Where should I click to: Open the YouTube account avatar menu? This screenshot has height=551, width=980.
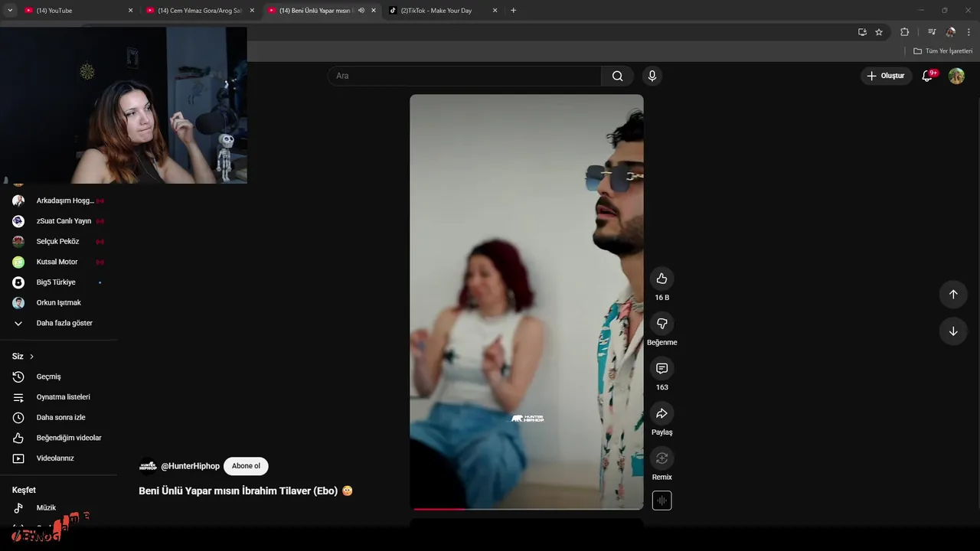956,76
